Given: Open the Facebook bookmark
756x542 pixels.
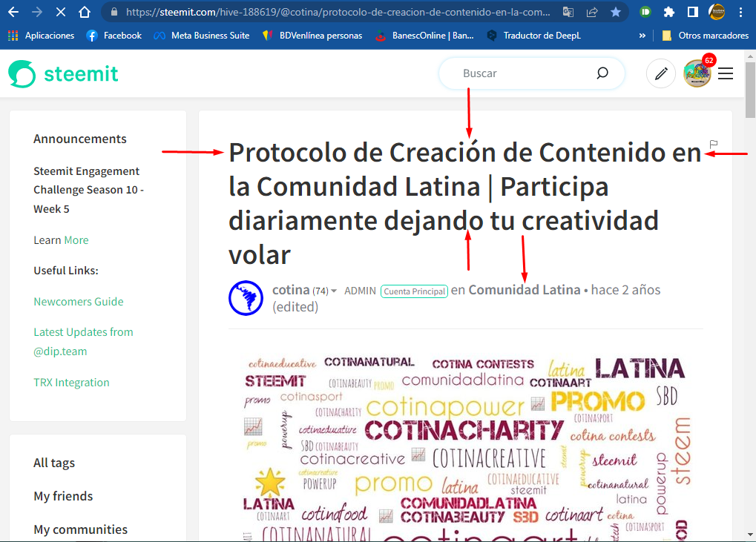Looking at the screenshot, I should coord(114,35).
